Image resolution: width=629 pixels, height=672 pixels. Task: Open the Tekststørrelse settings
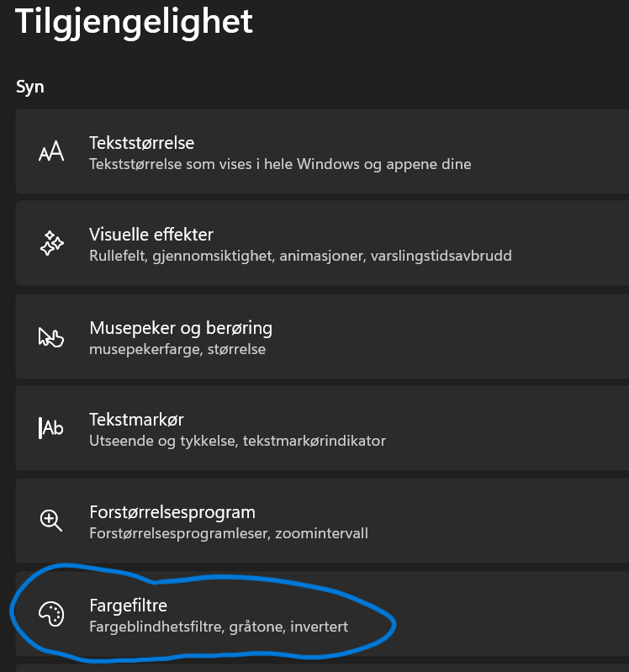(x=141, y=143)
